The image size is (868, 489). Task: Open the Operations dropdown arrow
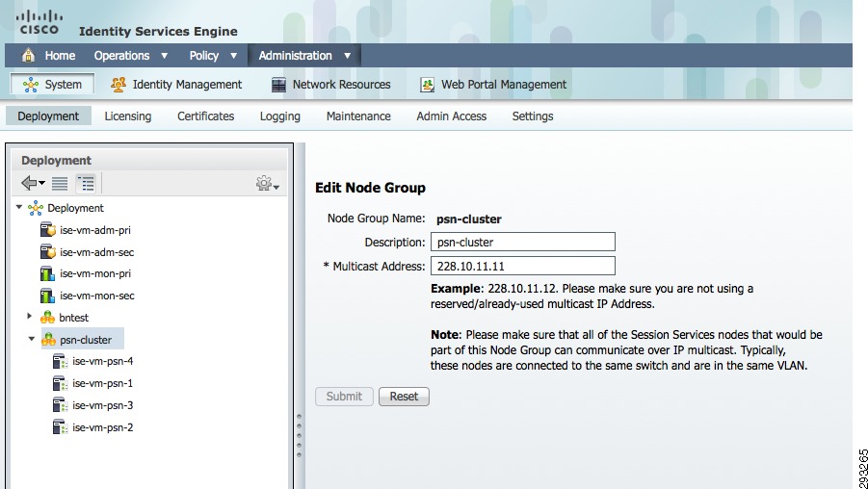point(165,56)
